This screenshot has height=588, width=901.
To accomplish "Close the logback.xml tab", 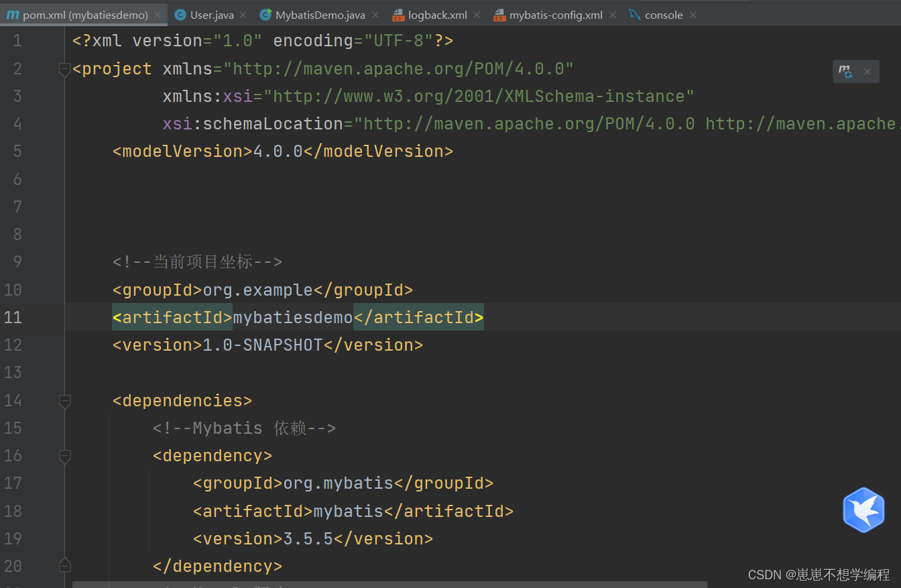I will [477, 15].
